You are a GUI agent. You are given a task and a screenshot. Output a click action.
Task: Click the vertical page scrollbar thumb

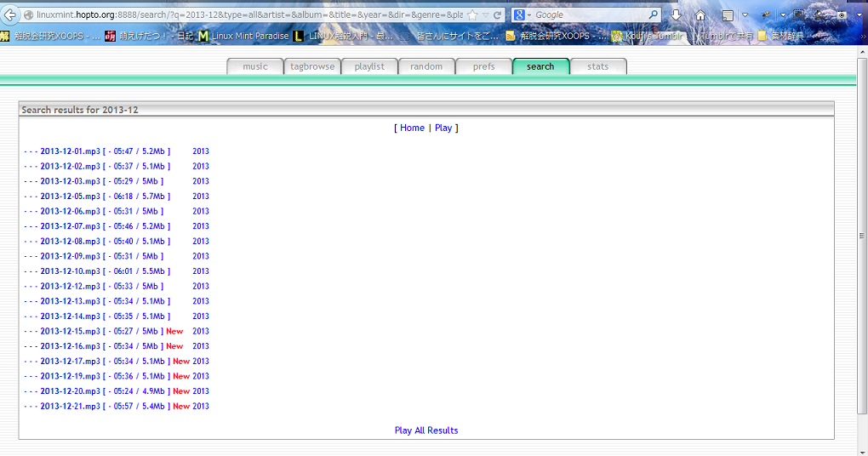pyautogui.click(x=862, y=235)
